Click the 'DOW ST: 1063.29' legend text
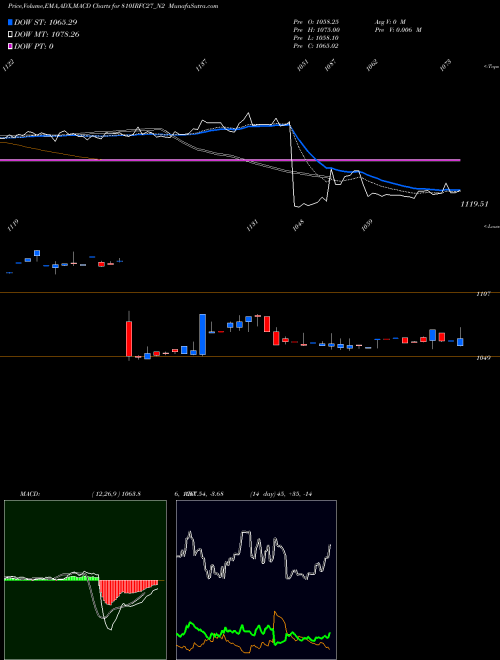 pyautogui.click(x=45, y=22)
